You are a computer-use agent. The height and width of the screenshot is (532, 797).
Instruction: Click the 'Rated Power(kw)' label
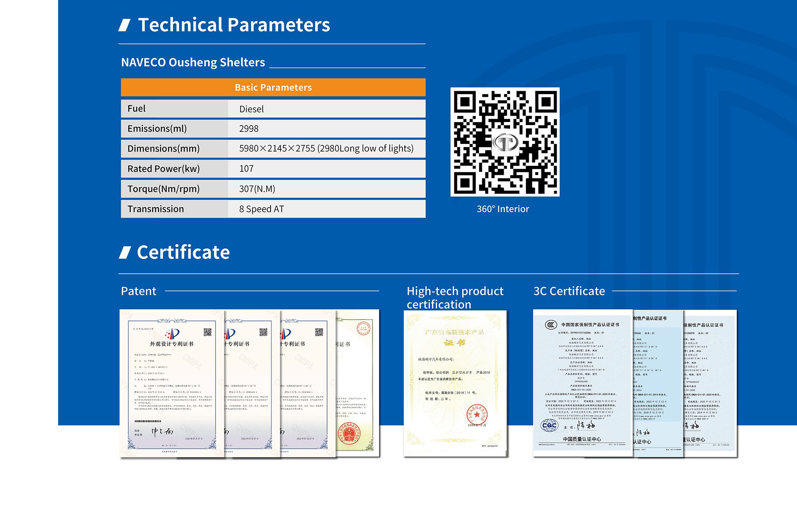tap(163, 169)
